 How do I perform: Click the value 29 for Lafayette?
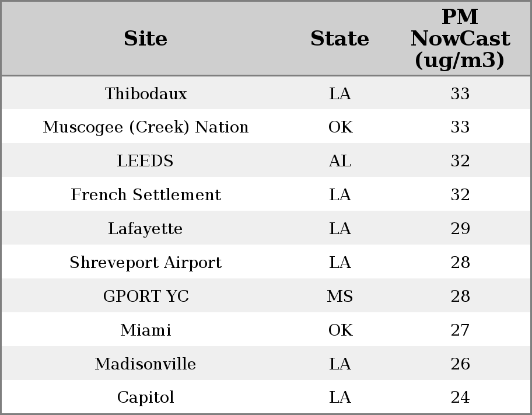[x=460, y=229]
